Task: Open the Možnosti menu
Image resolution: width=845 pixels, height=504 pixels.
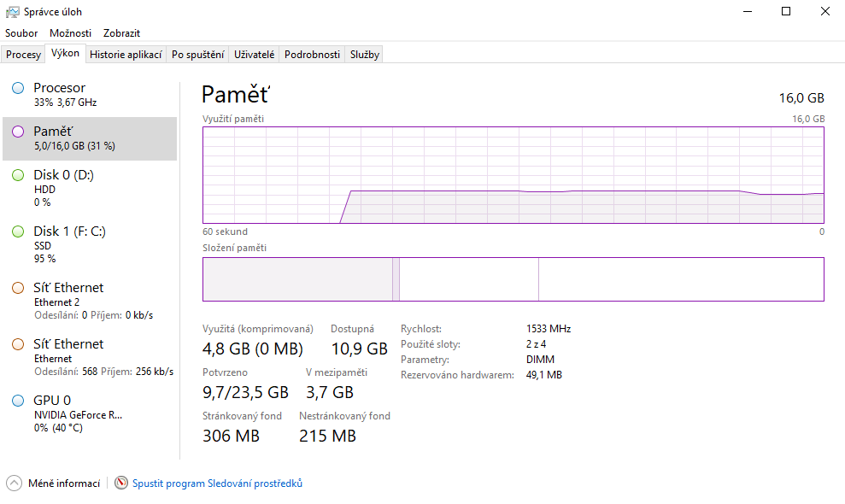Action: pos(70,33)
